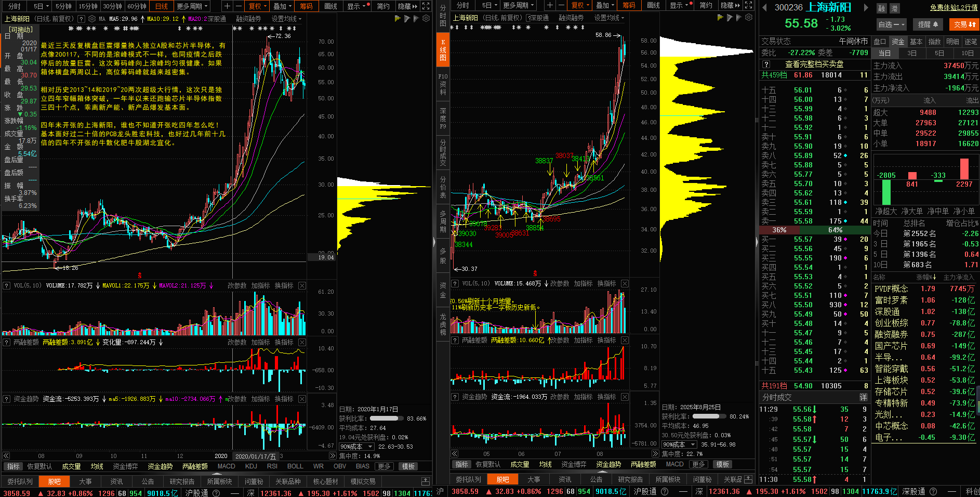Viewport: 980px width, 497px height.
Task: Open the left chart help question mark icon
Action: pos(81,19)
